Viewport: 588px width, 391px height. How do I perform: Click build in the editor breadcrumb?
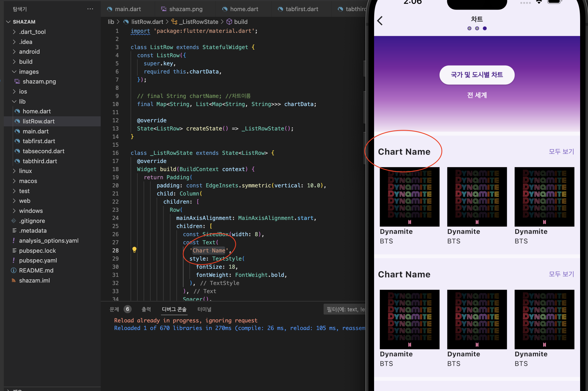(x=241, y=22)
